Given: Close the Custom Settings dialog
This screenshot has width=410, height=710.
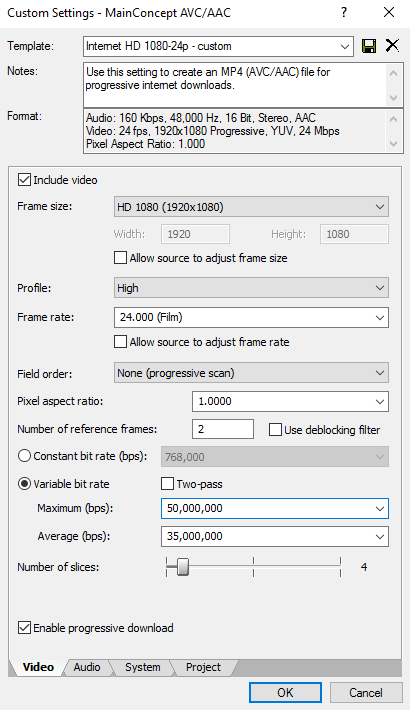Looking at the screenshot, I should (389, 12).
